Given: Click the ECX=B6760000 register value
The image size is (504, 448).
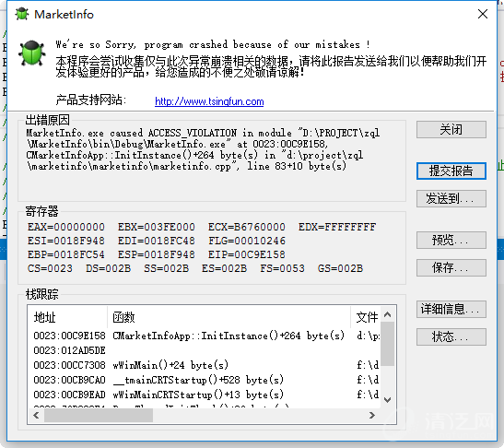Looking at the screenshot, I should click(x=247, y=227).
